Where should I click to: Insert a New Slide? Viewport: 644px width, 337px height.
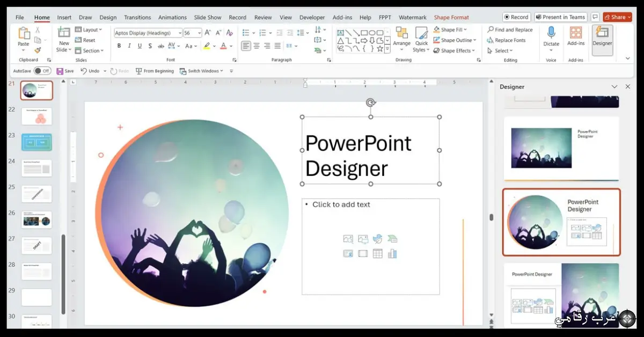pos(64,39)
